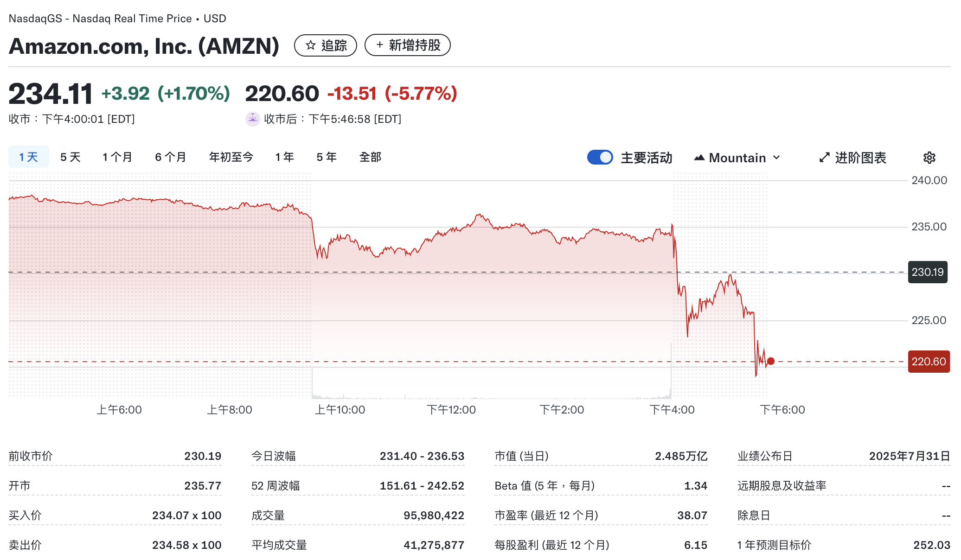Click the star icon on the 追踪 button
961x560 pixels.
pos(311,45)
